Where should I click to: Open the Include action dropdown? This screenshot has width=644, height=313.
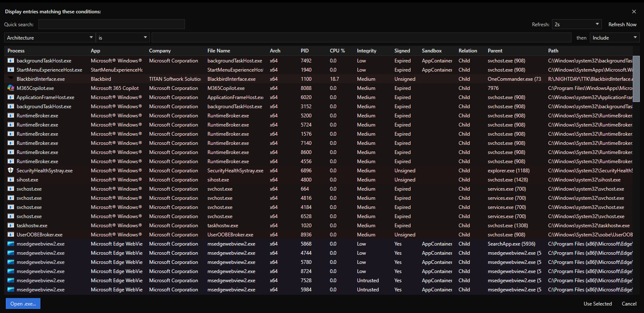point(615,38)
